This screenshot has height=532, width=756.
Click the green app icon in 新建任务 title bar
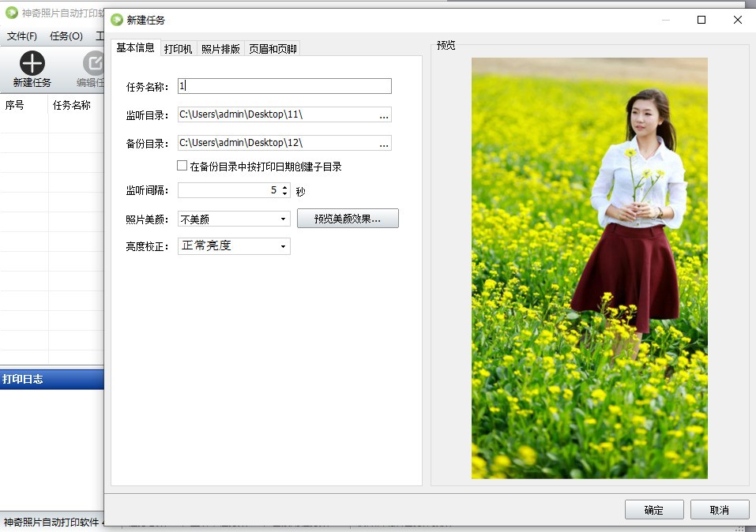pos(117,20)
